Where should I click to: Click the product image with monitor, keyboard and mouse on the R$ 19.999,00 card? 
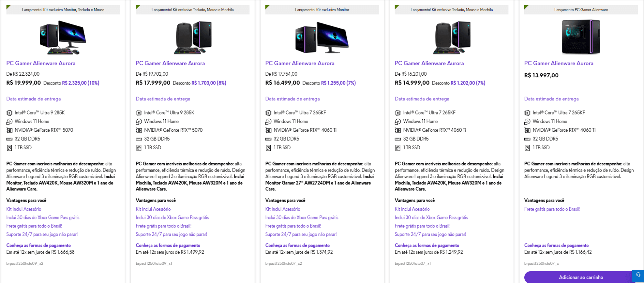coord(63,37)
